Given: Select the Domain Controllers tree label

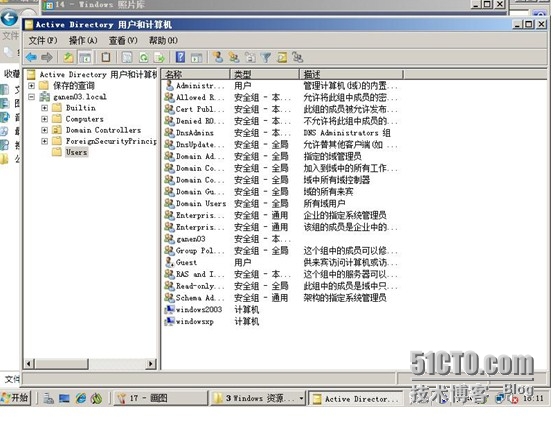Looking at the screenshot, I should pyautogui.click(x=103, y=130).
